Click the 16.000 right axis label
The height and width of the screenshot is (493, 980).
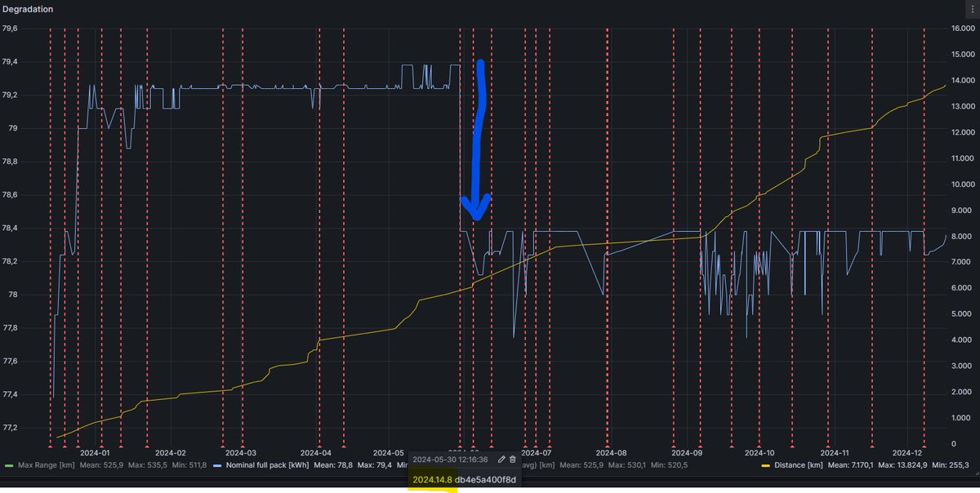coord(963,29)
